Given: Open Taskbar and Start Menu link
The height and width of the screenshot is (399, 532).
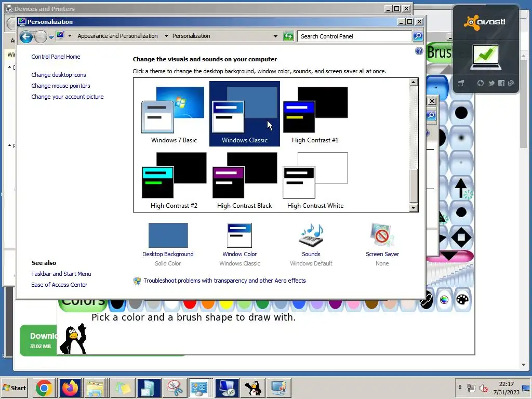Looking at the screenshot, I should point(61,274).
